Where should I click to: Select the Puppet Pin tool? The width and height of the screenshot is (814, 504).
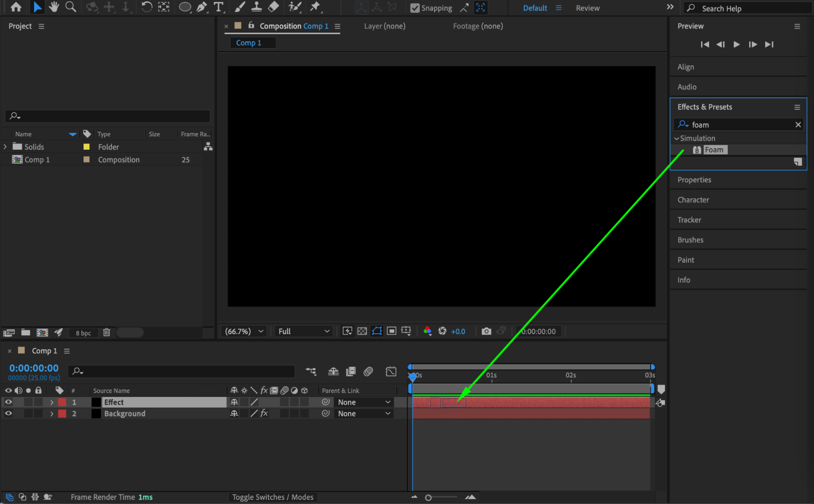point(315,7)
